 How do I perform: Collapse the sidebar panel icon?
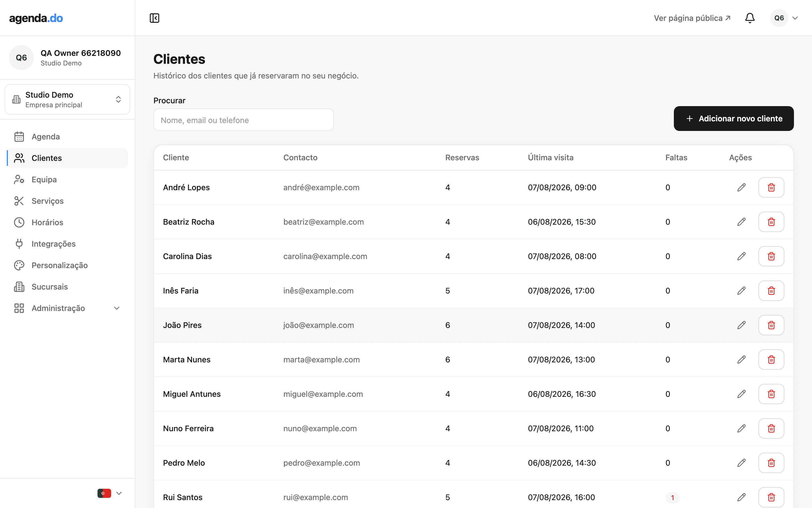[x=154, y=18]
